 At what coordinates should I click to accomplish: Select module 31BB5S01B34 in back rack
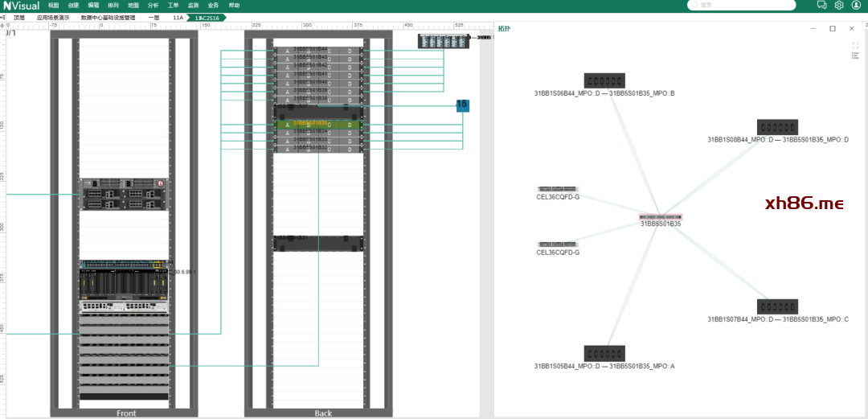pos(318,133)
